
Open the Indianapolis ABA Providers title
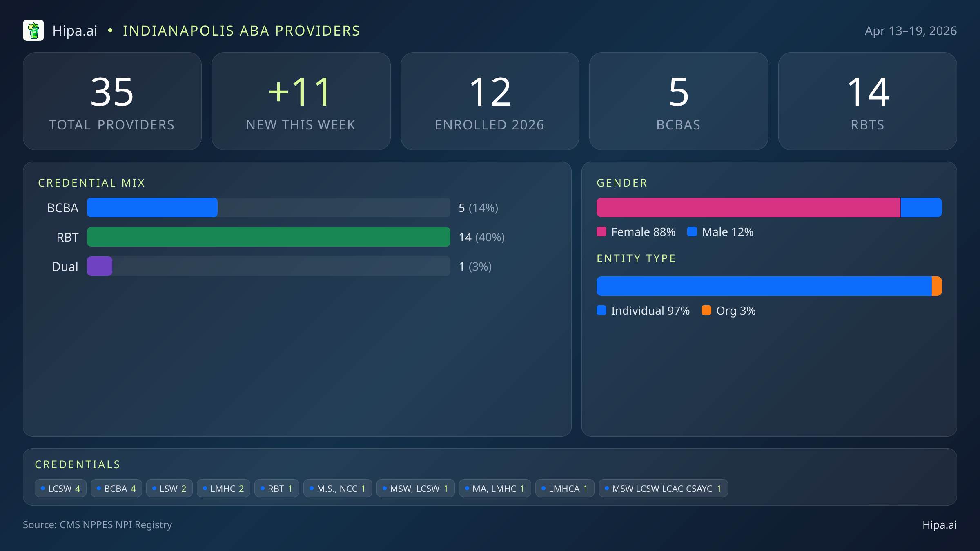coord(242,30)
